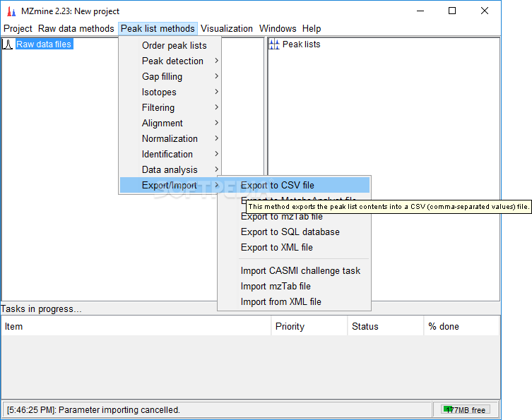Open the Help menu
The image size is (532, 420).
(x=312, y=28)
